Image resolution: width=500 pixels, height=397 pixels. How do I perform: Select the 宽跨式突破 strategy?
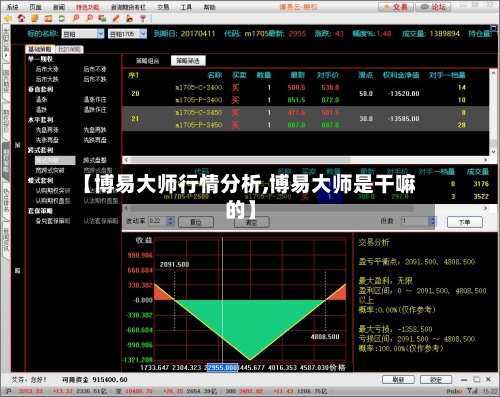click(50, 170)
